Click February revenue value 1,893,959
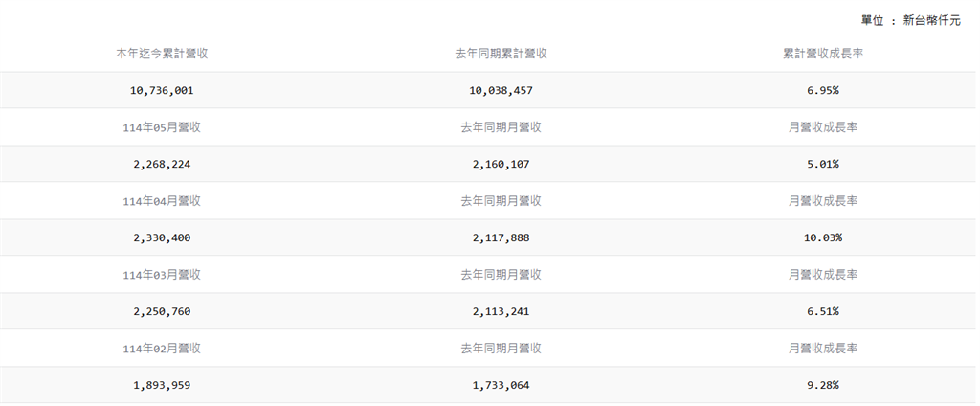 point(162,386)
